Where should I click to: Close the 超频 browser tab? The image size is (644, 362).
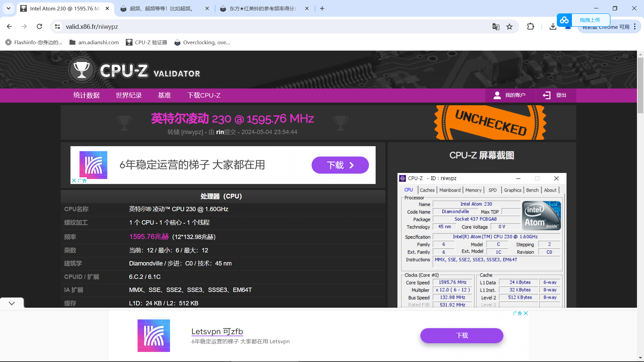pyautogui.click(x=207, y=8)
